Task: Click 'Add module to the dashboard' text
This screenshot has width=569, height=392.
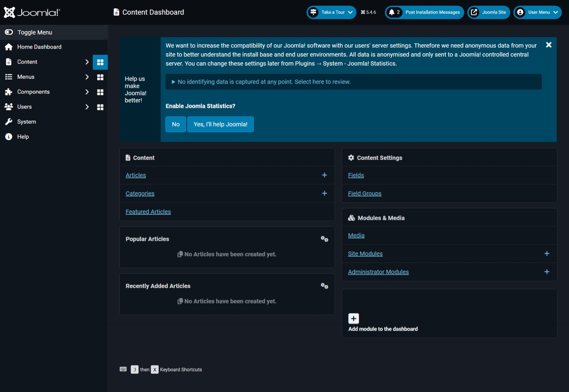Action: 383,329
